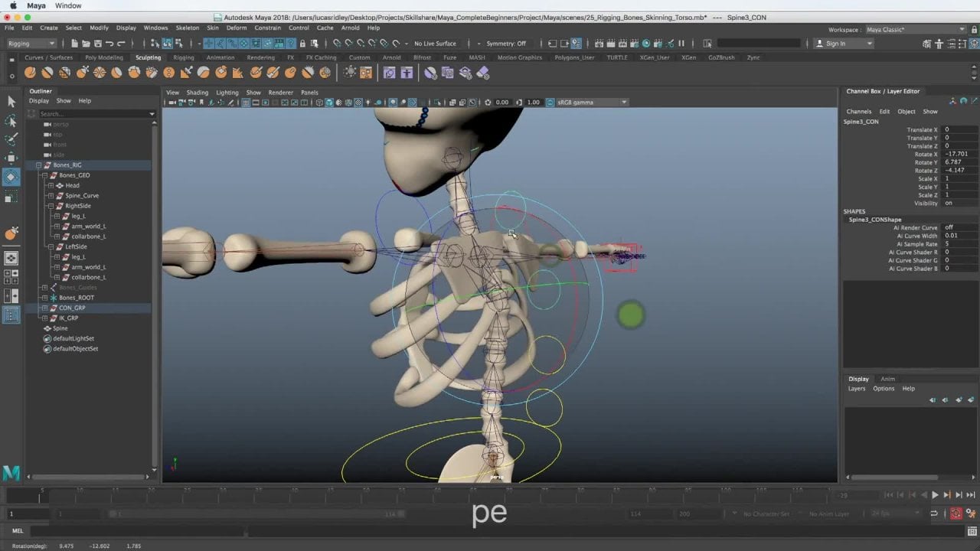The image size is (980, 551).
Task: Collapse the Bones_GEO tree node
Action: point(44,175)
